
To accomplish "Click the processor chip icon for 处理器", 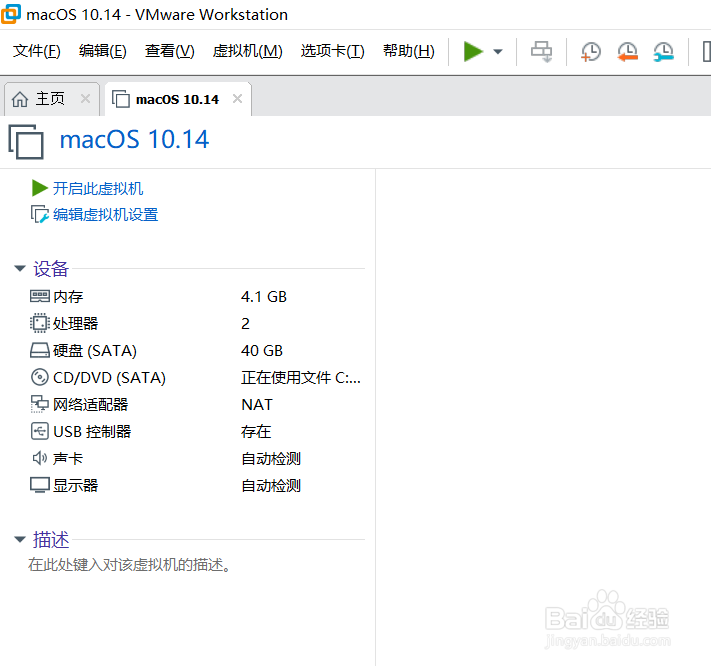I will click(x=39, y=323).
